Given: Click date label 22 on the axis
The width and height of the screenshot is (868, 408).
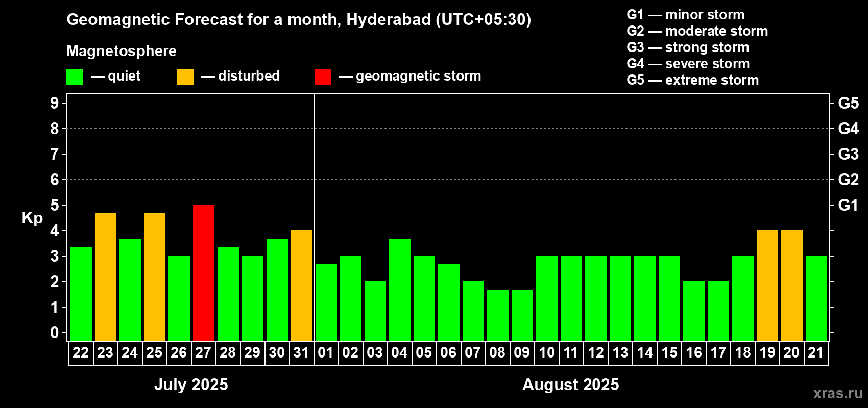Looking at the screenshot, I should click(81, 353).
